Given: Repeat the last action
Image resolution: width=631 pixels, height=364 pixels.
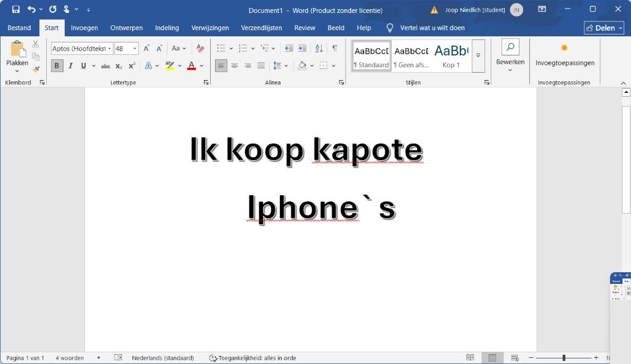Looking at the screenshot, I should [53, 9].
